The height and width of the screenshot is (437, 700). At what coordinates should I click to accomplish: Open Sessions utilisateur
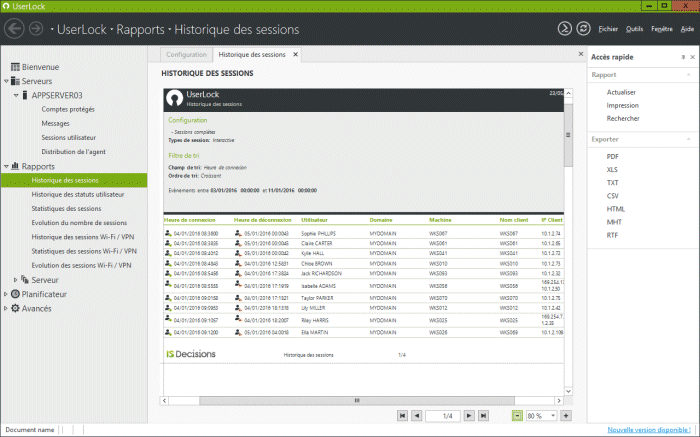point(69,138)
